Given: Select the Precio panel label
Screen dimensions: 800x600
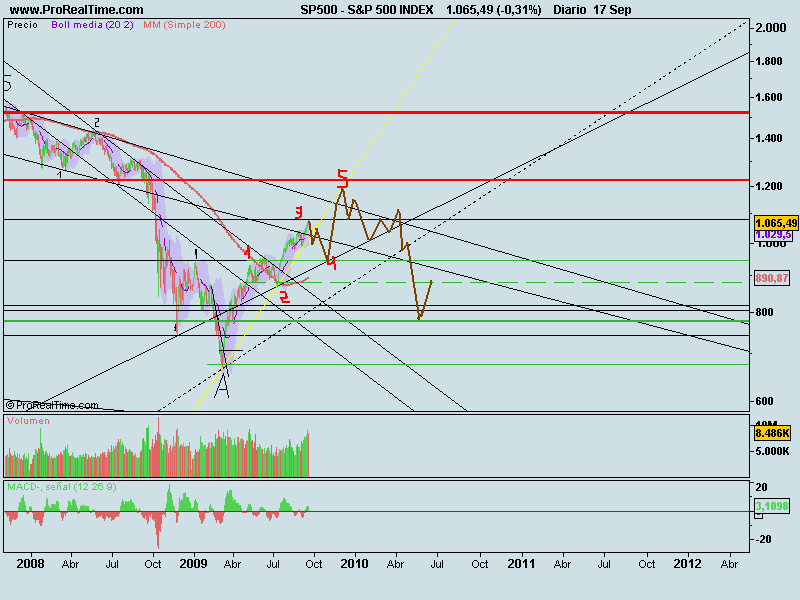Looking at the screenshot, I should click(x=22, y=24).
